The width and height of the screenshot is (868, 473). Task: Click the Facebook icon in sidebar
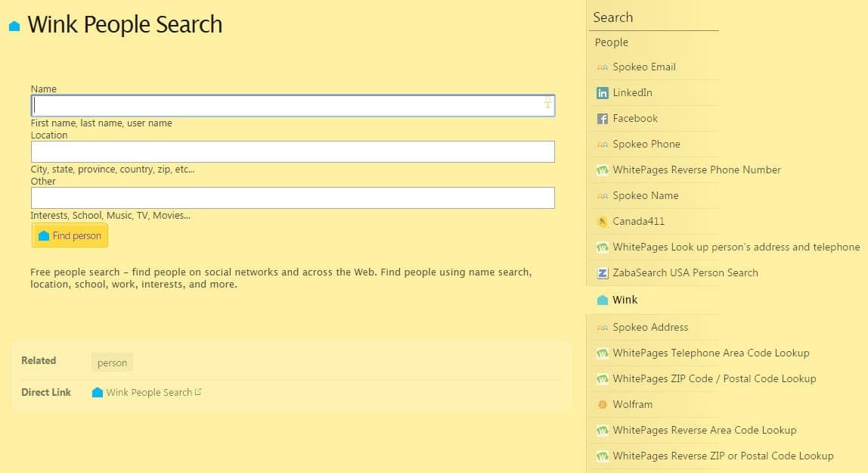(x=602, y=119)
